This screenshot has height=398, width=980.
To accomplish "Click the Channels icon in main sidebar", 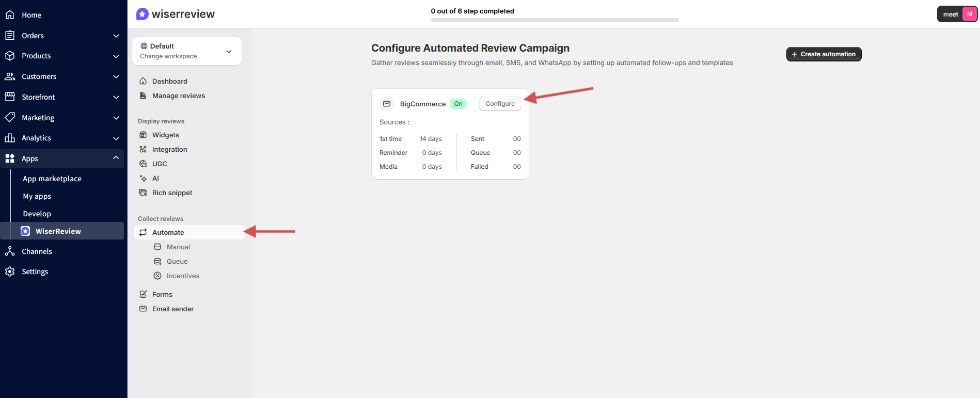I will pyautogui.click(x=10, y=251).
